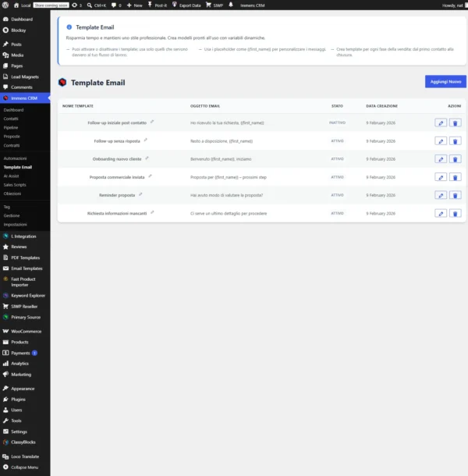Toggle ATTIVO status of Reminder proposta

[337, 195]
